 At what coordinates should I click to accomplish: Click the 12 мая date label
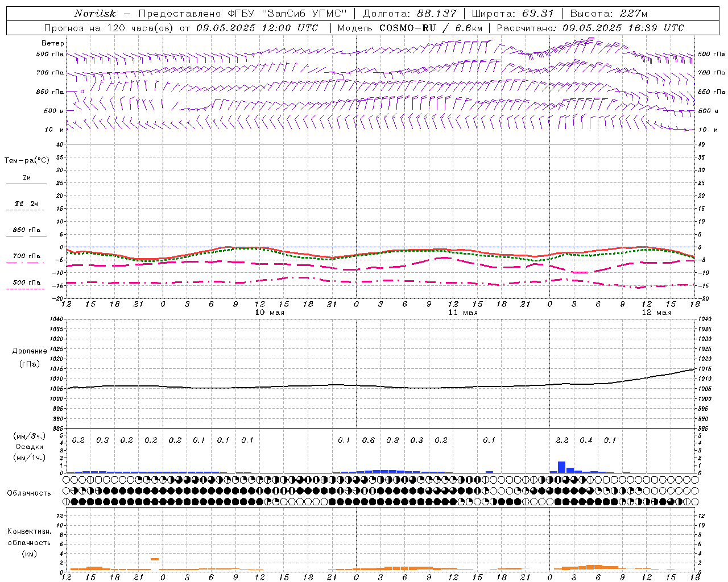click(656, 313)
